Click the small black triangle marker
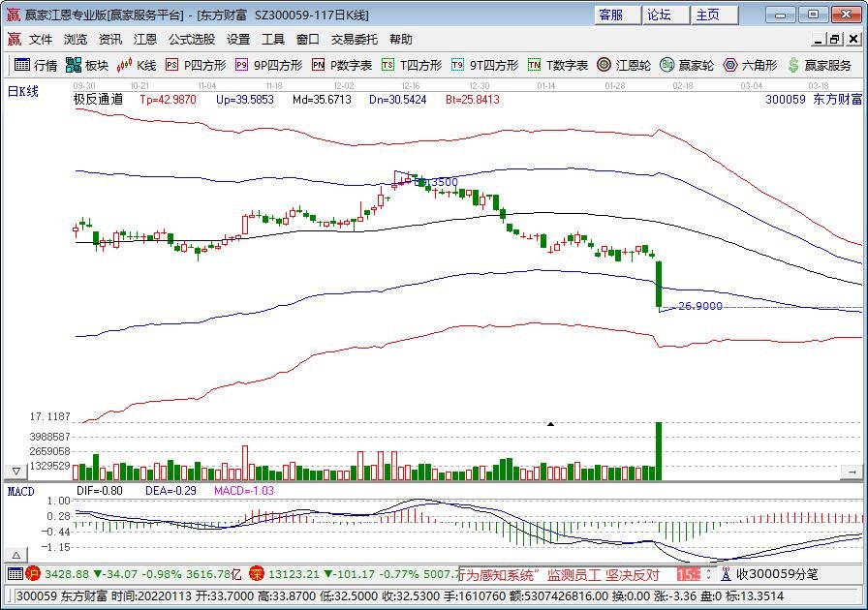 point(551,424)
